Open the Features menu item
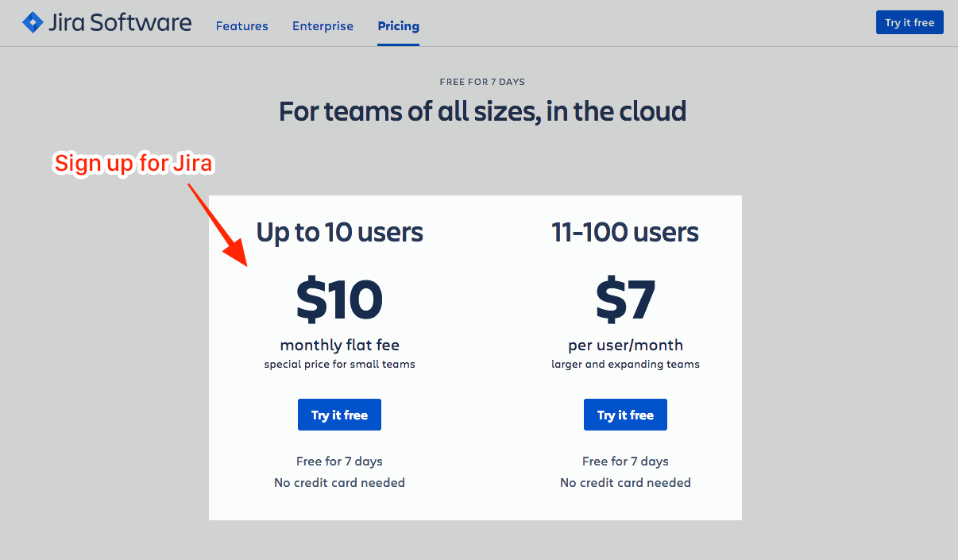The width and height of the screenshot is (958, 560). pyautogui.click(x=242, y=26)
